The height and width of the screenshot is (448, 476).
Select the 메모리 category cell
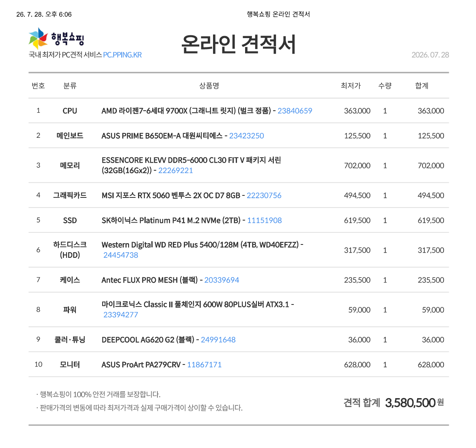coord(70,165)
